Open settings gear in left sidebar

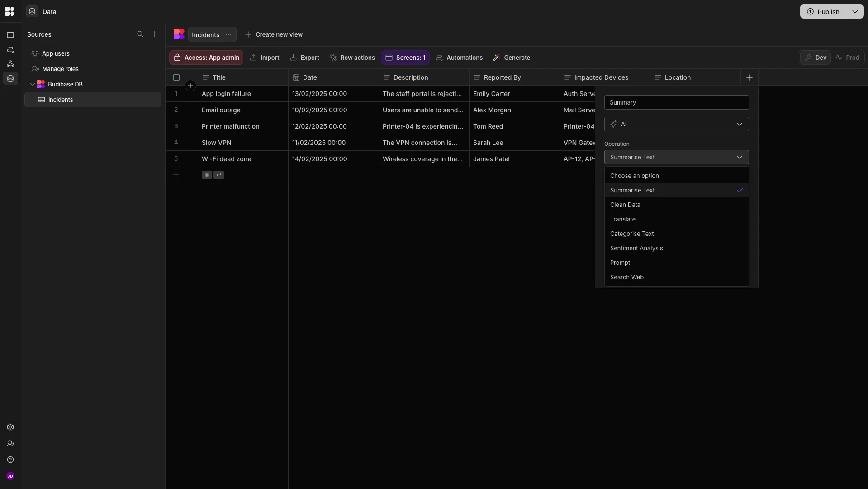coord(10,427)
